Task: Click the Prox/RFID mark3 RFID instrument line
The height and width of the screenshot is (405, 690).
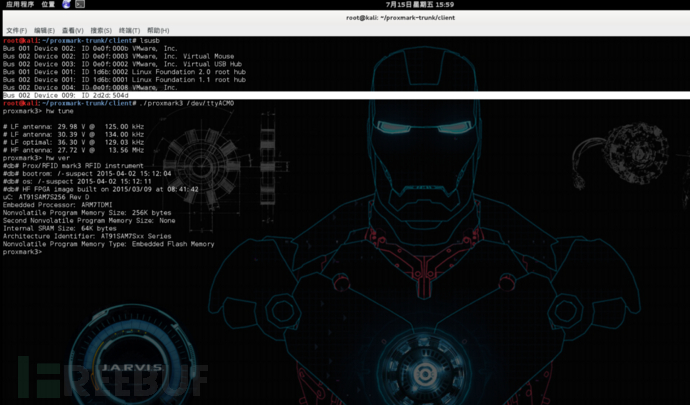Action: pos(73,166)
